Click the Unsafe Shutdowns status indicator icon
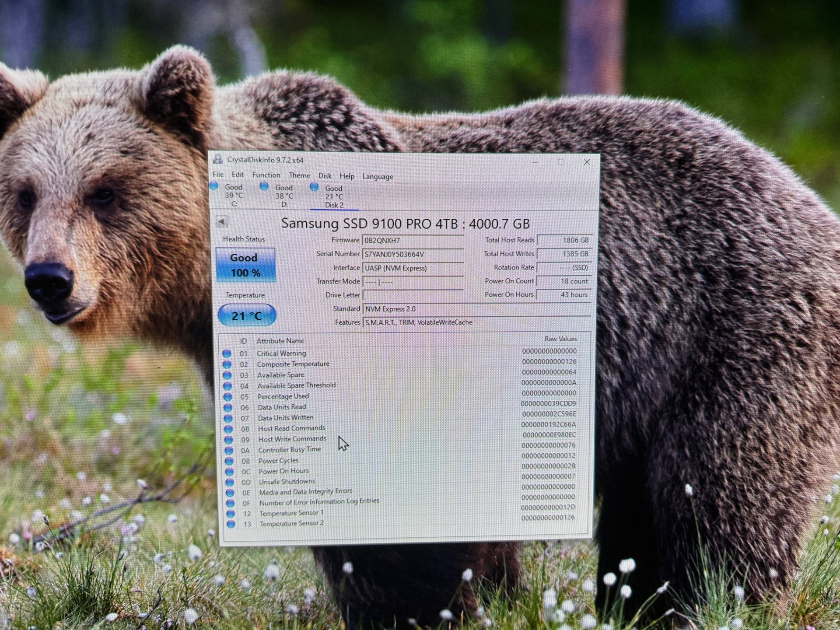The width and height of the screenshot is (840, 630). pos(229,482)
